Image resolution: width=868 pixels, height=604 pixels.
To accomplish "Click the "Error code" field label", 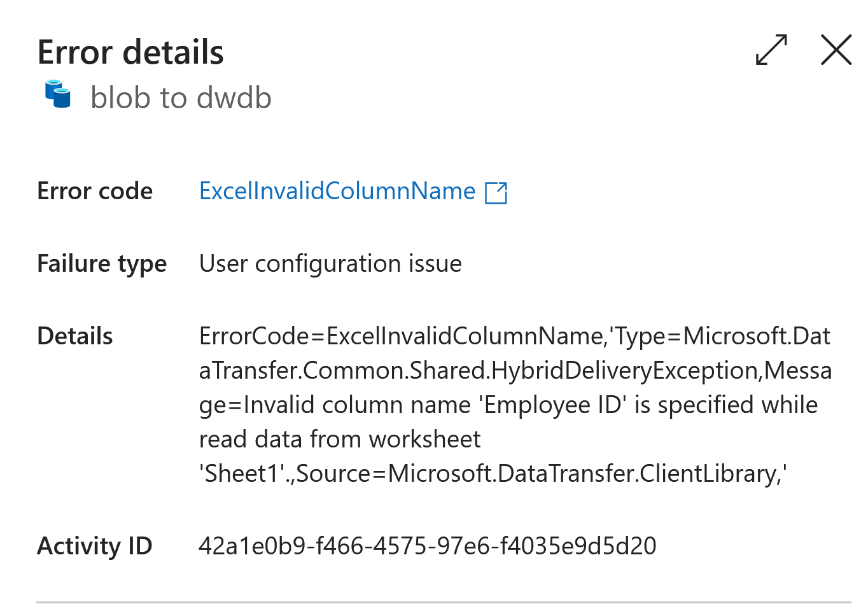I will [x=95, y=191].
